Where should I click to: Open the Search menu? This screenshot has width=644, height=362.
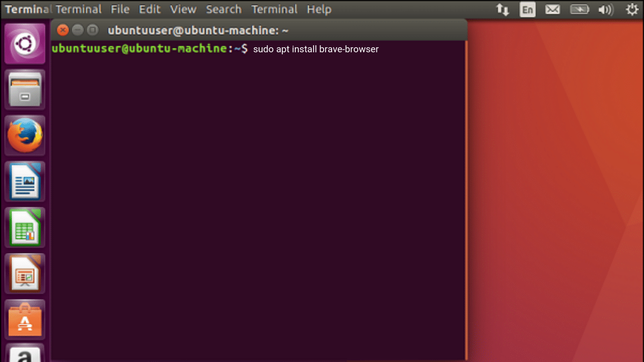223,9
